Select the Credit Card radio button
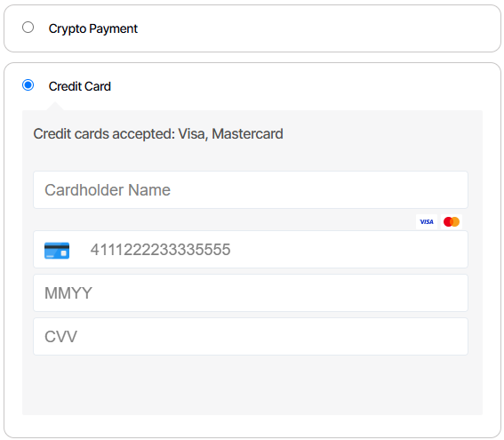The width and height of the screenshot is (504, 440). pos(28,85)
